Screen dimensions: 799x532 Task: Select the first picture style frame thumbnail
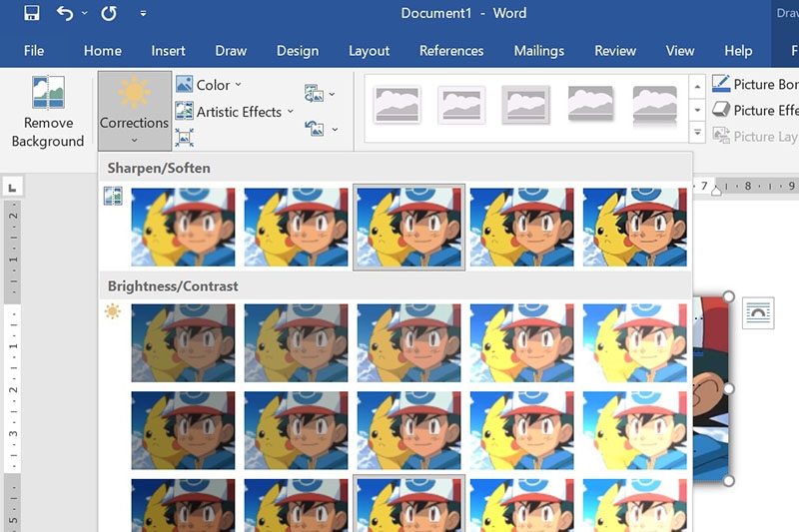coord(397,105)
